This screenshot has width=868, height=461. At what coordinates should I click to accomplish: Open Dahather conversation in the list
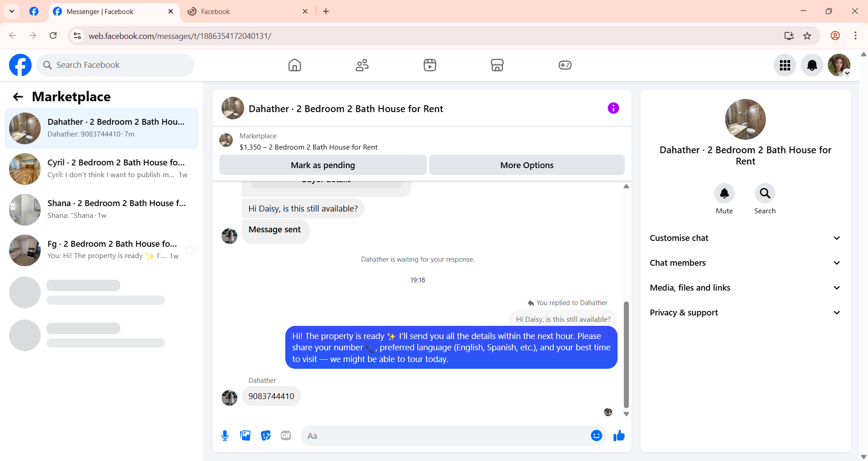click(x=102, y=128)
